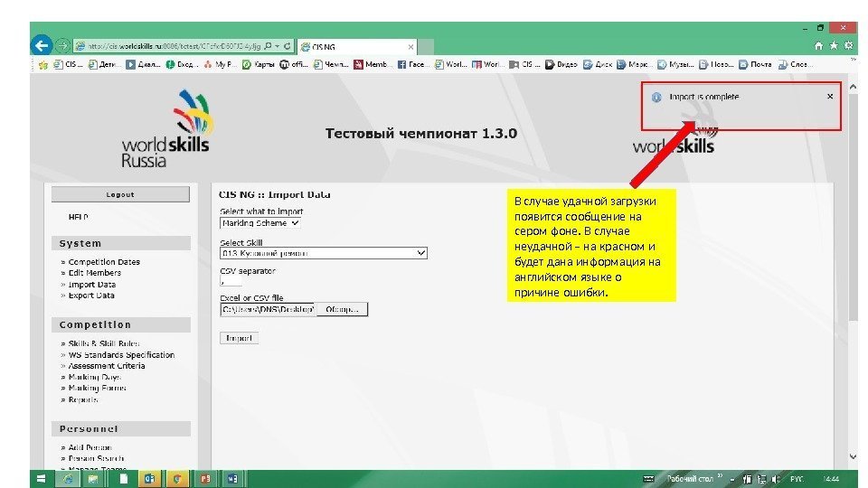The height and width of the screenshot is (488, 868).
Task: Click the WorldSkills Russia logo
Action: [165, 129]
